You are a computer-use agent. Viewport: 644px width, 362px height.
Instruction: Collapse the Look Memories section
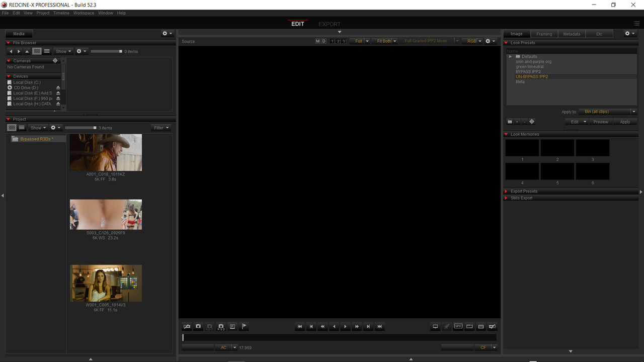[x=506, y=134]
